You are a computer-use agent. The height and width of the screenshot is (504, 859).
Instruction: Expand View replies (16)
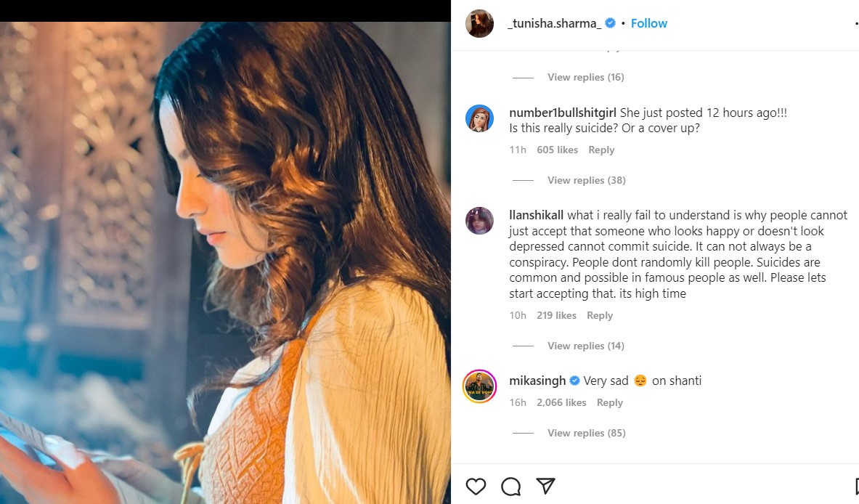[585, 77]
